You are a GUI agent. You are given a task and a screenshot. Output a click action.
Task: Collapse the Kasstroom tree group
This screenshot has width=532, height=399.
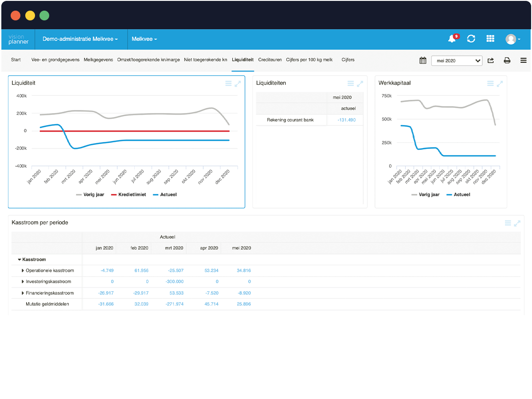point(20,259)
